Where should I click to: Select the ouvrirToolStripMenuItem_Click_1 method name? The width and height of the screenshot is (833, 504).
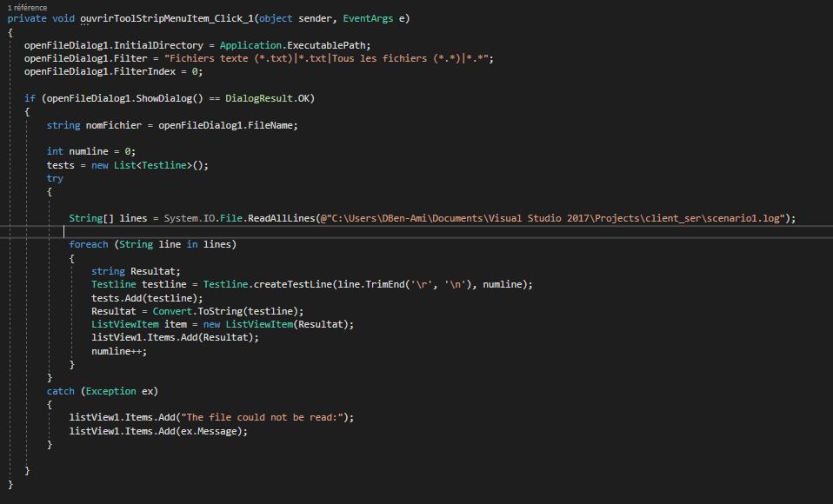[167, 18]
